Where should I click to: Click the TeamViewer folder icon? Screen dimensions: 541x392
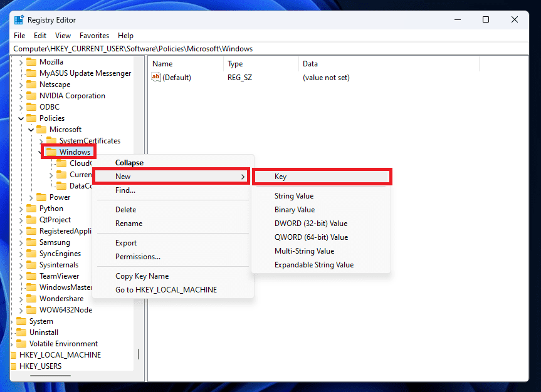(x=32, y=276)
